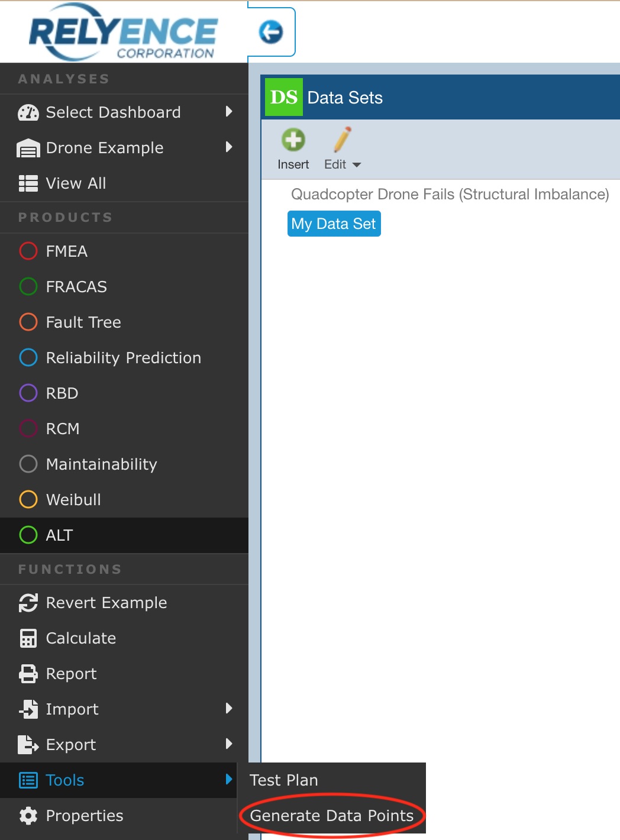Click the Revert Example refresh icon

pyautogui.click(x=28, y=603)
